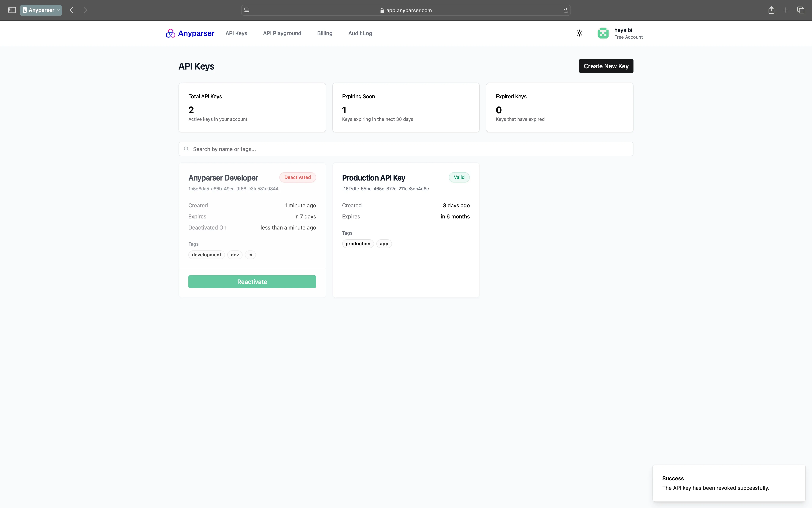812x508 pixels.
Task: Select the production tag on Production API Key
Action: click(x=358, y=243)
